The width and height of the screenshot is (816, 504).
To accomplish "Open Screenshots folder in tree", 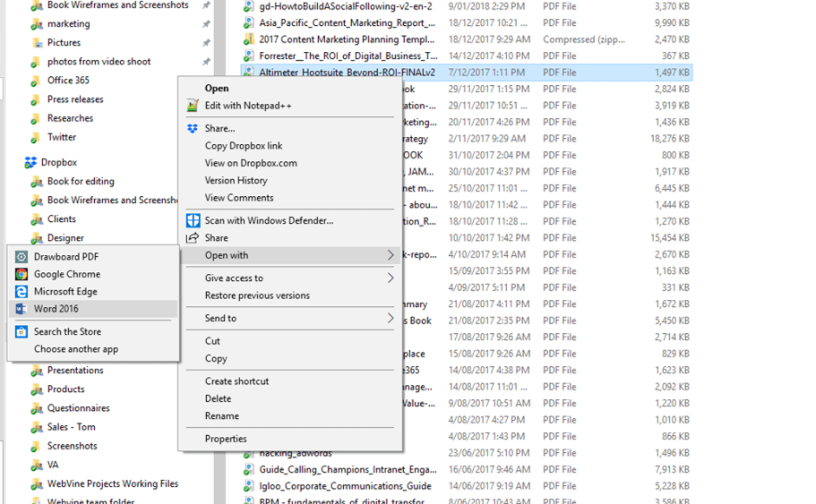I will pyautogui.click(x=73, y=446).
